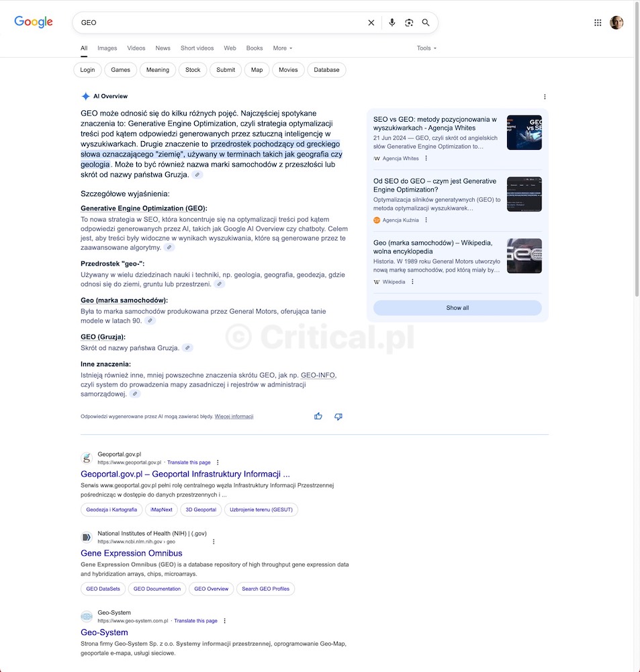Open Google Lens image search icon
Image resolution: width=640 pixels, height=672 pixels.
click(x=409, y=23)
